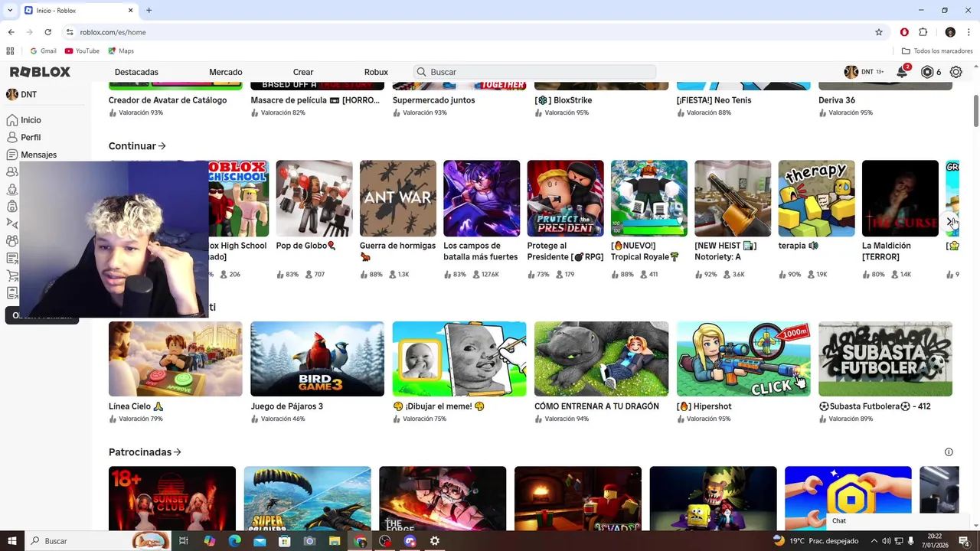Open the Hipershot game title
Screen dimensions: 980x551
[704, 406]
